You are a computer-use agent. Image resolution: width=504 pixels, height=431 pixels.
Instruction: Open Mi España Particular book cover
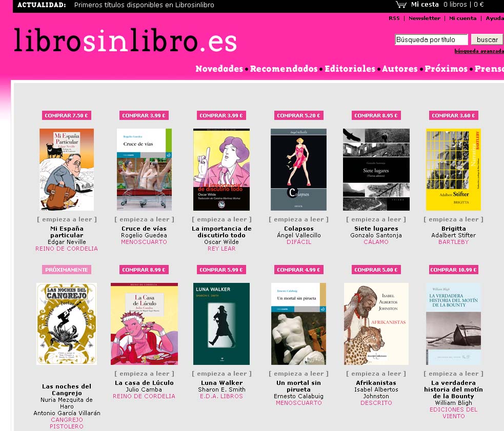click(x=67, y=170)
